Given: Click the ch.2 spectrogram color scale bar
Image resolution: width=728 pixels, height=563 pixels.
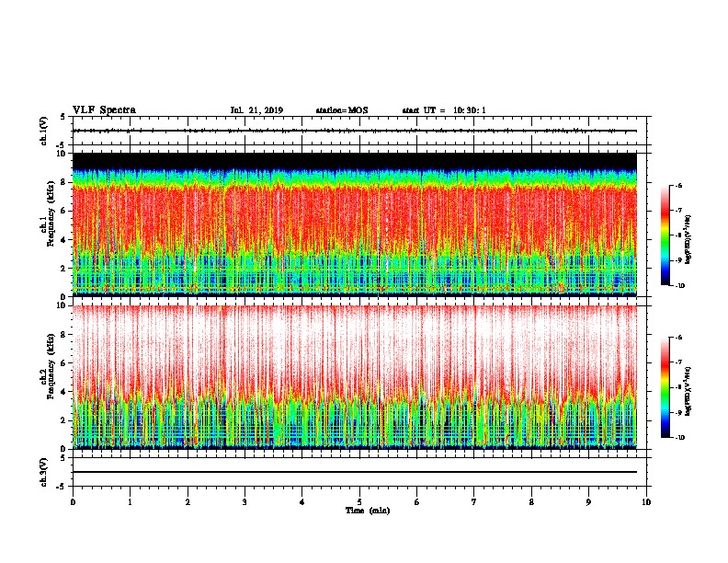Looking at the screenshot, I should (x=665, y=387).
